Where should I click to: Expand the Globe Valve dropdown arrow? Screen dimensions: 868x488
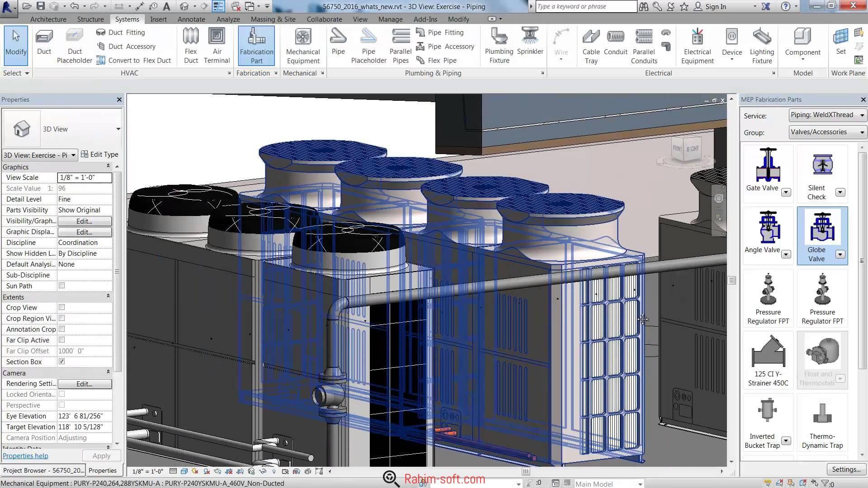pyautogui.click(x=840, y=254)
